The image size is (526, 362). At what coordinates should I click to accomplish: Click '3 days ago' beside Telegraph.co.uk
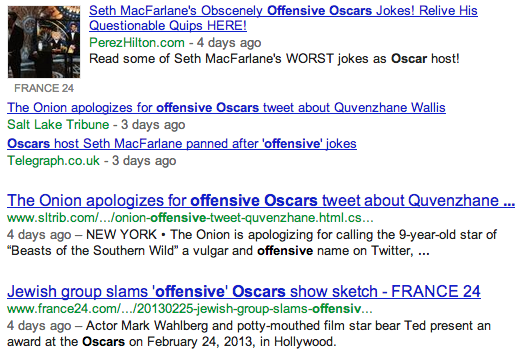pyautogui.click(x=144, y=161)
